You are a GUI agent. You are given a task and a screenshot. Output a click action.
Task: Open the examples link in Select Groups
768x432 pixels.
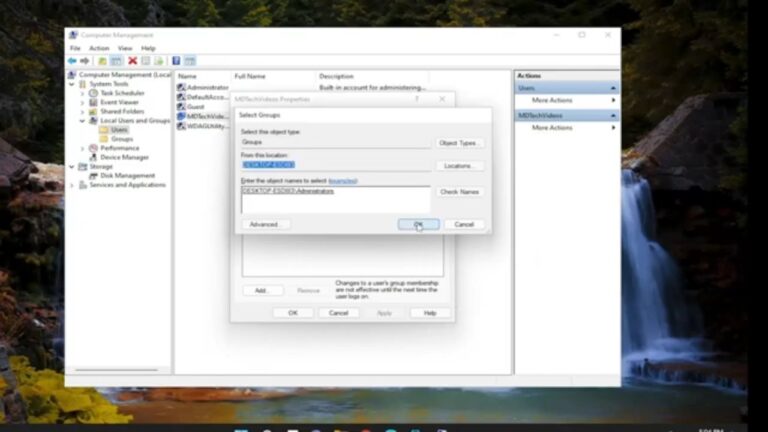(343, 180)
